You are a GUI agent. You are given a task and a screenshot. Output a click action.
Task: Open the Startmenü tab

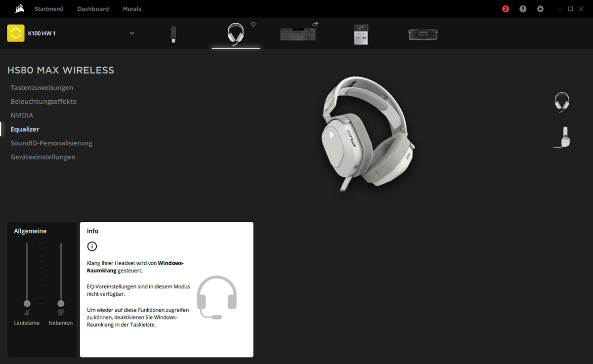click(x=48, y=9)
